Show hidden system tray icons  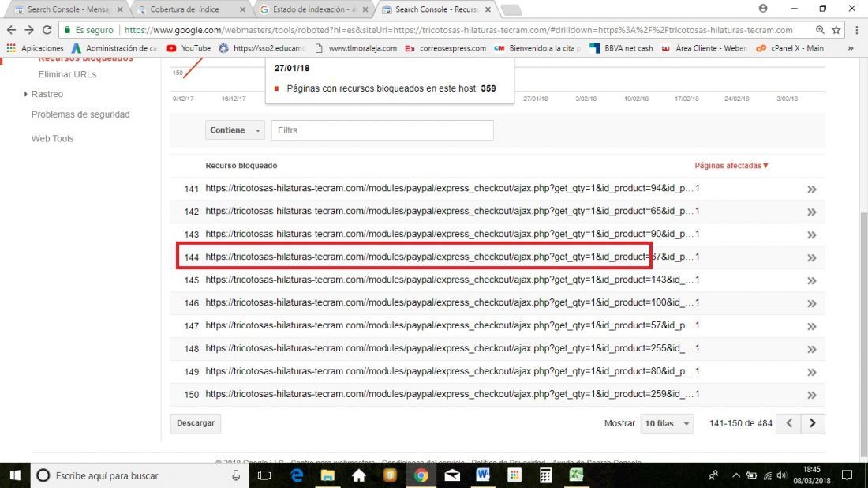pos(735,475)
